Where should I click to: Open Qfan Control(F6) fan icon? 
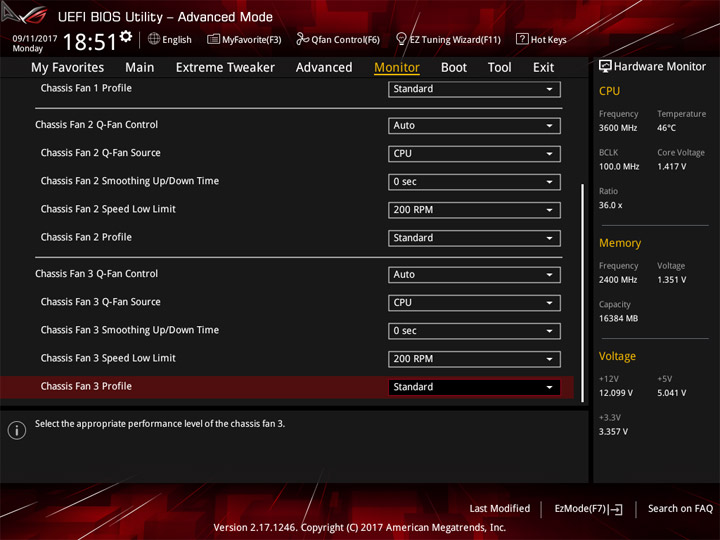pyautogui.click(x=302, y=39)
